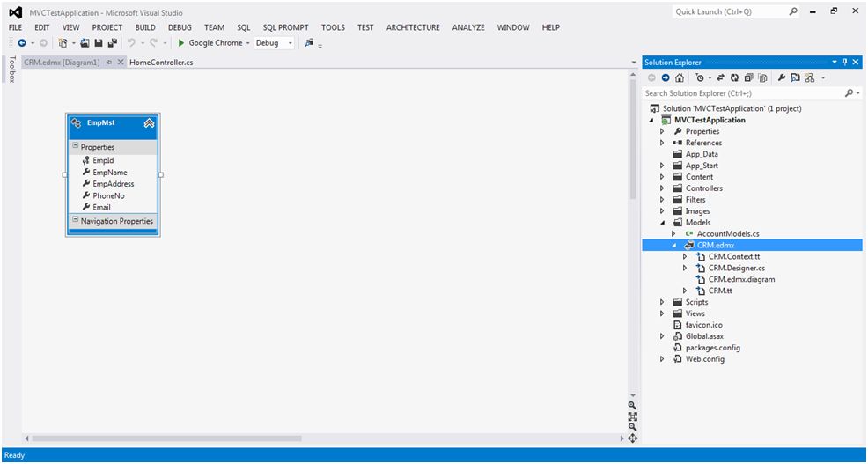Select packages.config in Solution Explorer
This screenshot has height=464, width=868.
712,348
